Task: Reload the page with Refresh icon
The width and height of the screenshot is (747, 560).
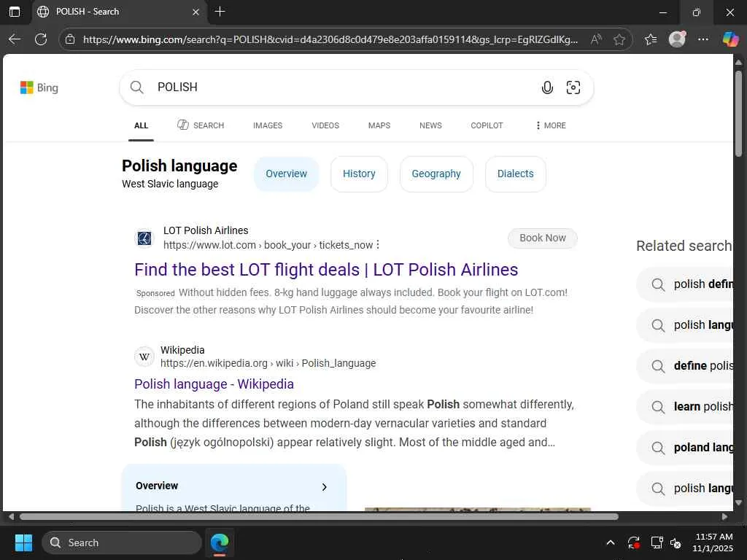Action: 41,39
